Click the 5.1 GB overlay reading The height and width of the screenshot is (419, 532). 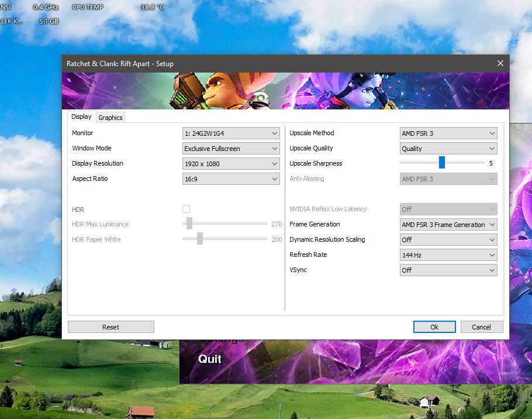point(49,21)
